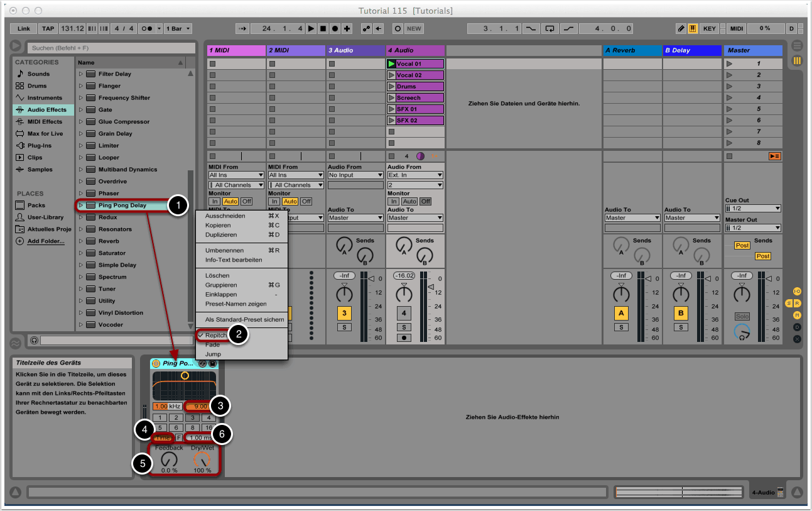Click the transport Stop button
812x511 pixels.
[x=323, y=28]
